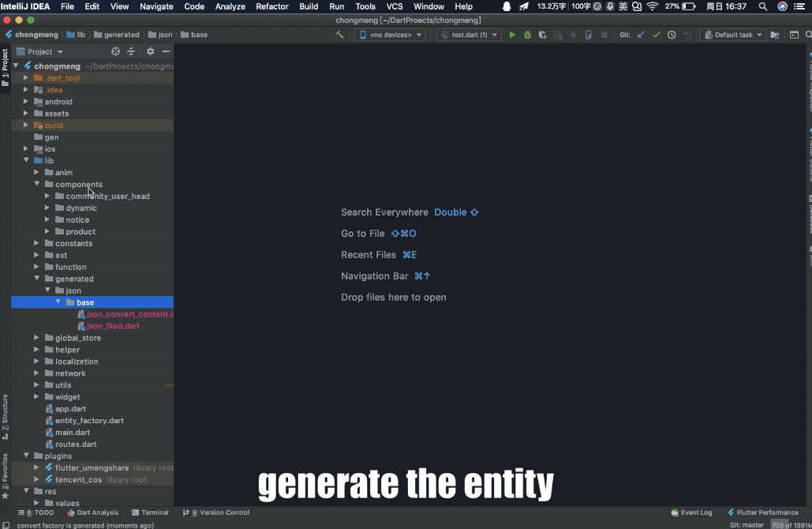Locate current file with crosshair icon
The height and width of the screenshot is (529, 812).
coord(115,51)
